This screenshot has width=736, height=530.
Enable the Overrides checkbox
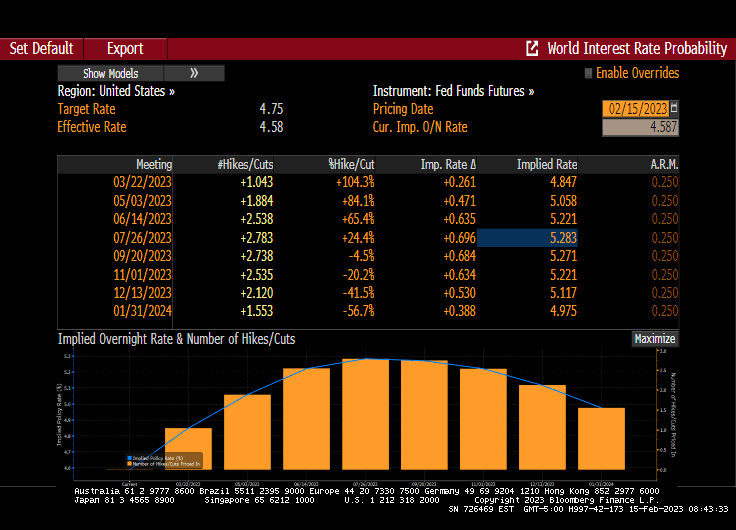pyautogui.click(x=588, y=73)
